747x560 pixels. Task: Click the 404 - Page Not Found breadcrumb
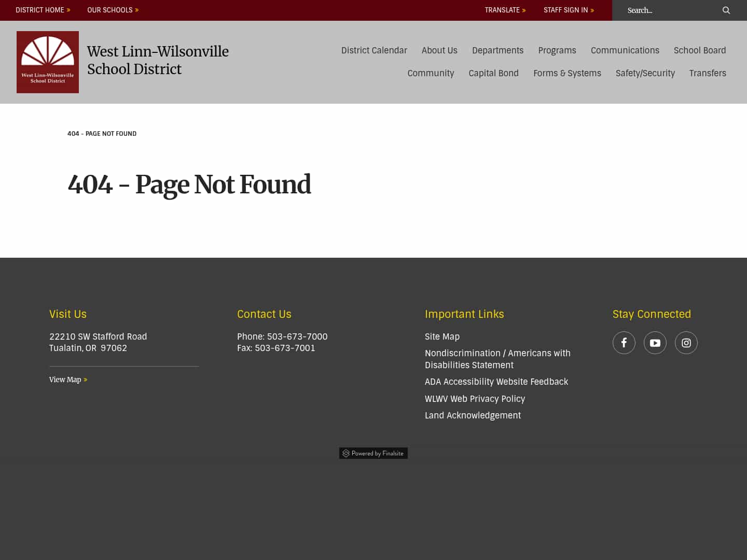point(102,133)
